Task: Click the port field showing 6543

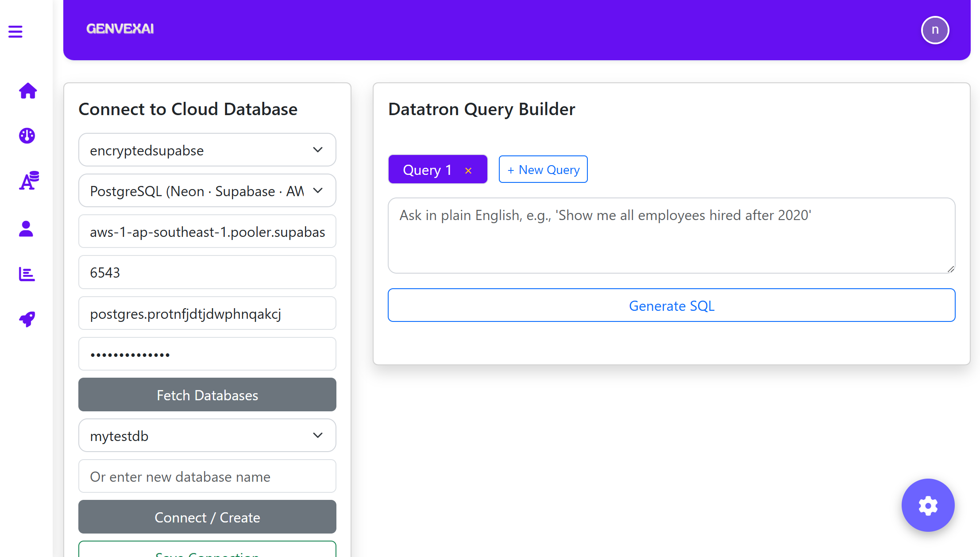Action: (x=207, y=272)
